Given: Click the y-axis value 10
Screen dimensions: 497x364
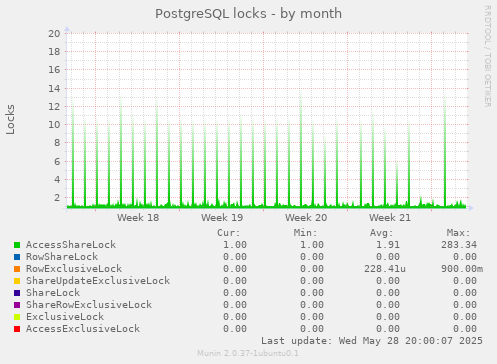Looking at the screenshot, I should coord(54,125).
